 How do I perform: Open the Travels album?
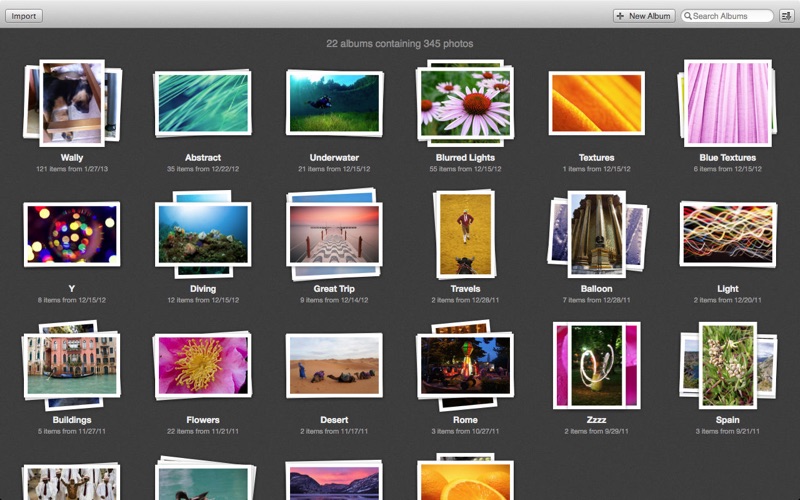point(465,233)
